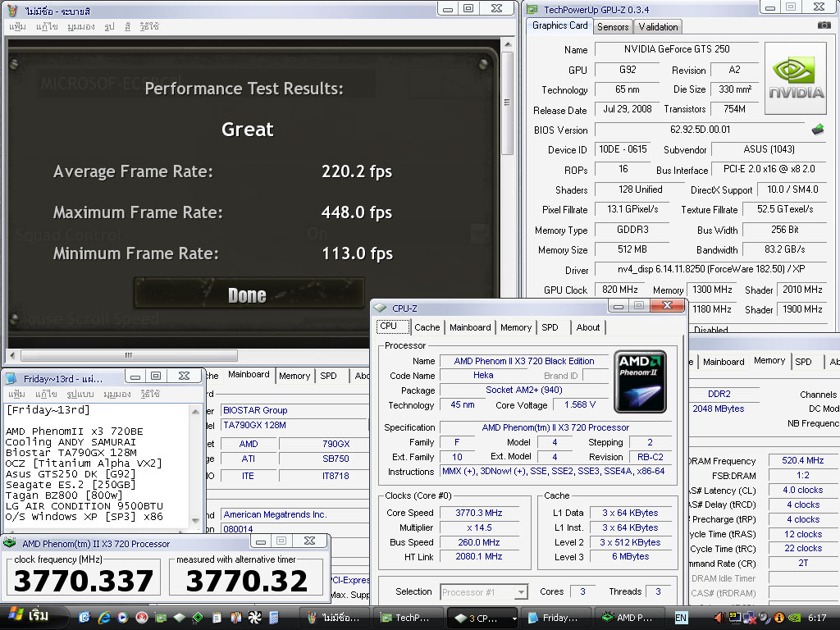Click the AMD Phenom clock window title icon
The image size is (840, 630).
tap(10, 543)
